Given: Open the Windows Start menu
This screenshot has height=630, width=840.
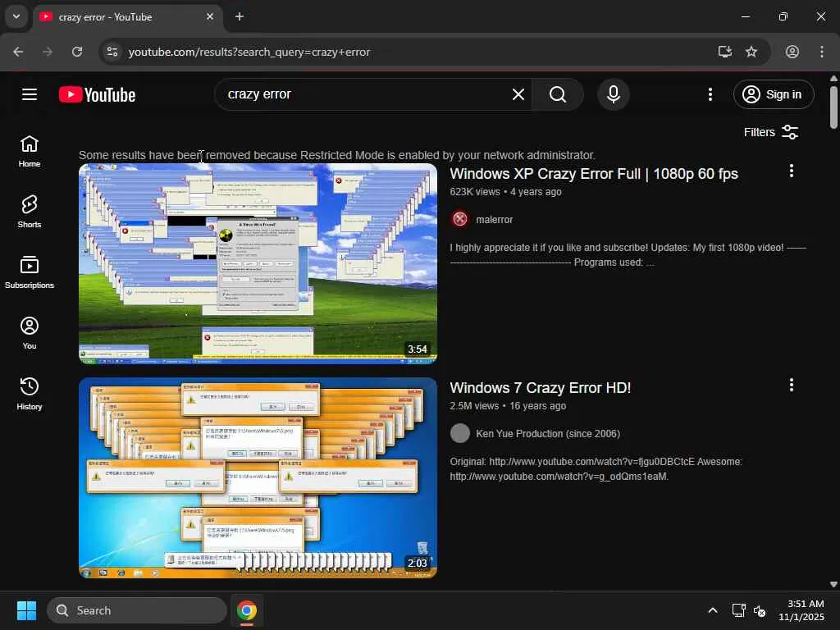Looking at the screenshot, I should click(26, 610).
